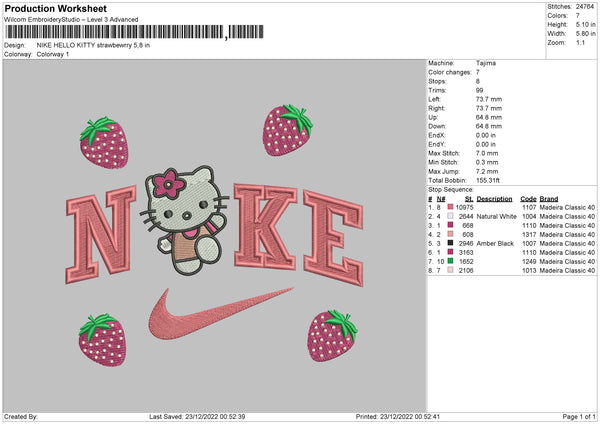Click the Total Bobbin value 155.31ft

[x=488, y=180]
